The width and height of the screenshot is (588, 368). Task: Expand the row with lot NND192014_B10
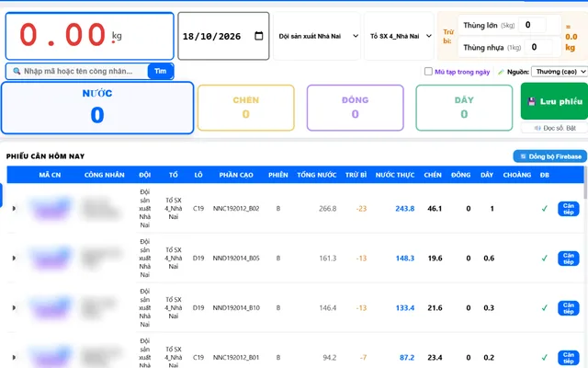point(14,308)
